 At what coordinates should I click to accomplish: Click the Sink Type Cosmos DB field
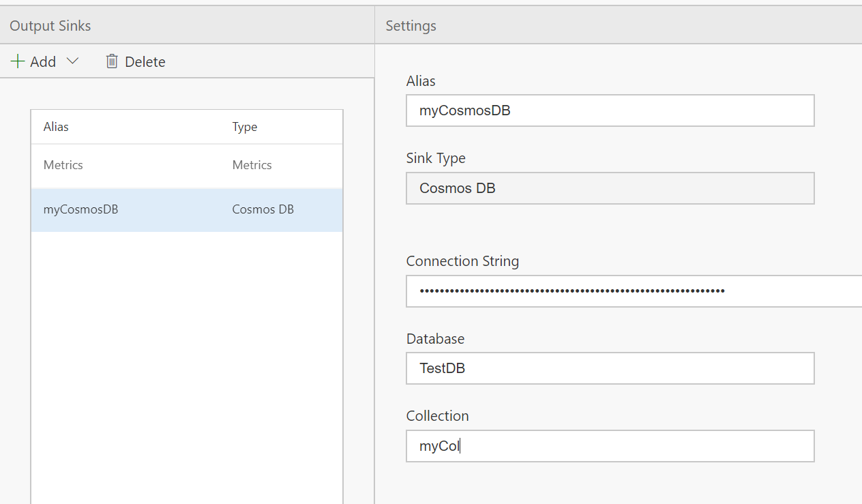click(610, 188)
